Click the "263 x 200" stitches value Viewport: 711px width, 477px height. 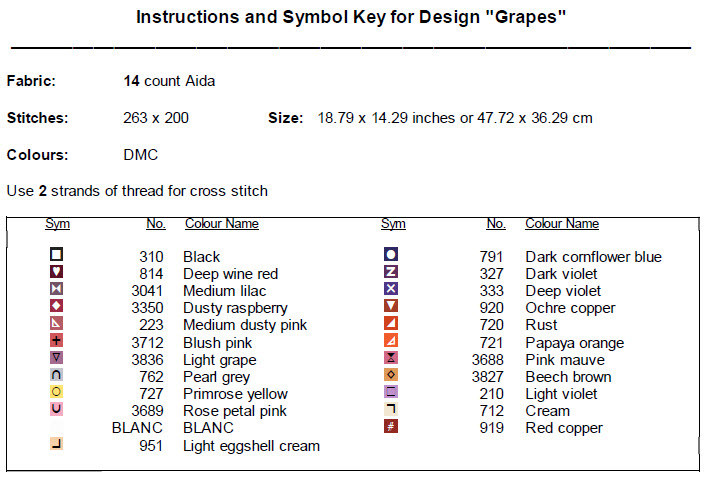156,118
